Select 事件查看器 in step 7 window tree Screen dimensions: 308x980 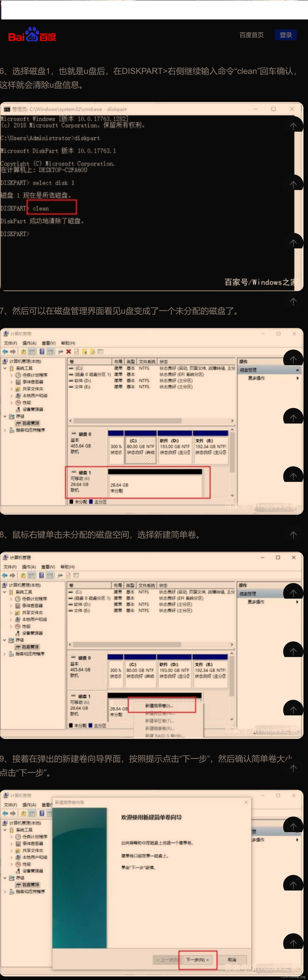[33, 382]
